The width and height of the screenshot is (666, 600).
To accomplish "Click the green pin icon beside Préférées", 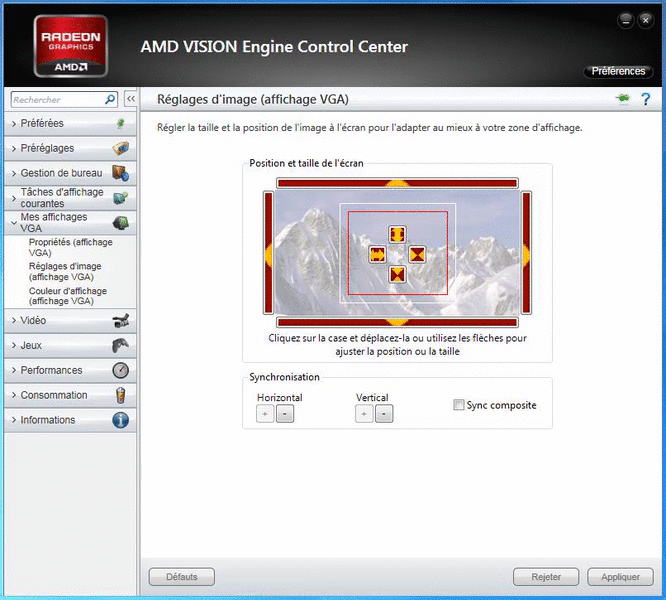I will tap(121, 124).
